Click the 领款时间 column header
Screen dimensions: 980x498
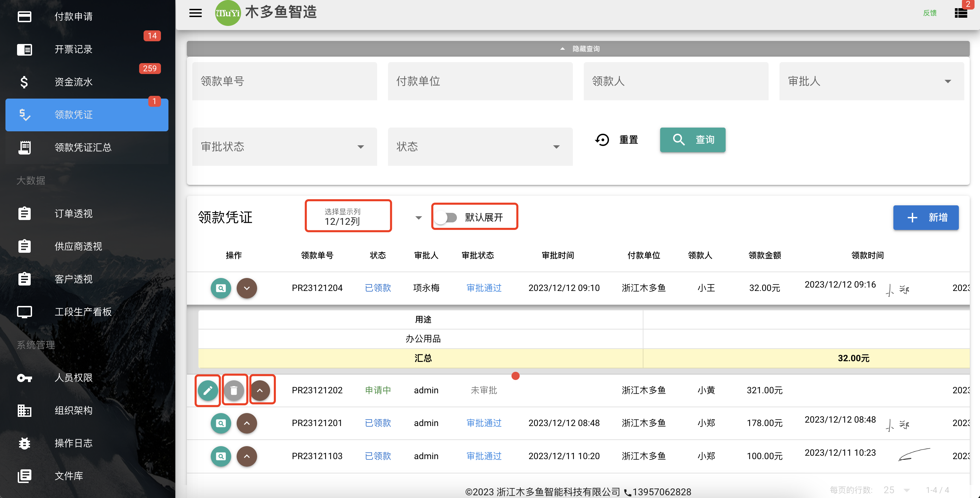867,255
